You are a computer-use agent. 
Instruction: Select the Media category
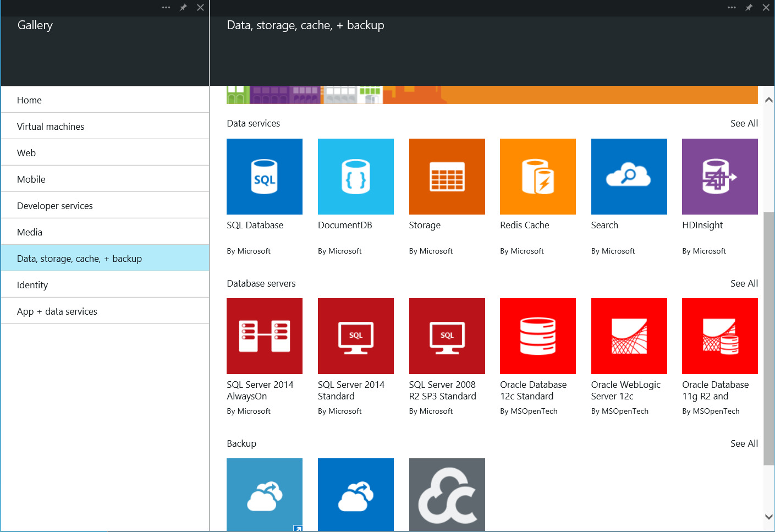pos(105,232)
